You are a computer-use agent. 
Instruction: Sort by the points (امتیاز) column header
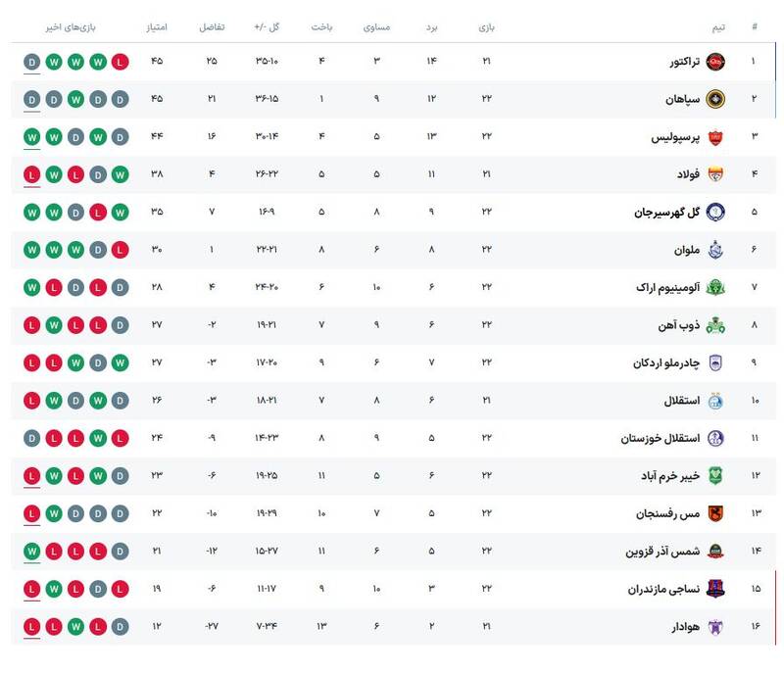[156, 26]
